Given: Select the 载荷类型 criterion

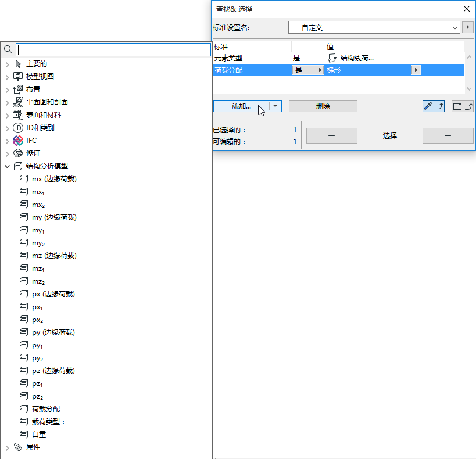Looking at the screenshot, I should [x=48, y=422].
